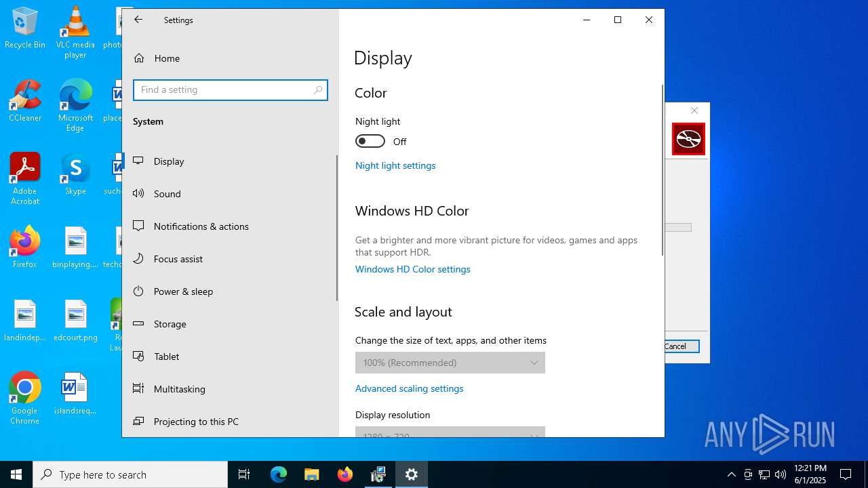
Task: Open Microsoft Edge desktop shortcut
Action: (x=75, y=106)
